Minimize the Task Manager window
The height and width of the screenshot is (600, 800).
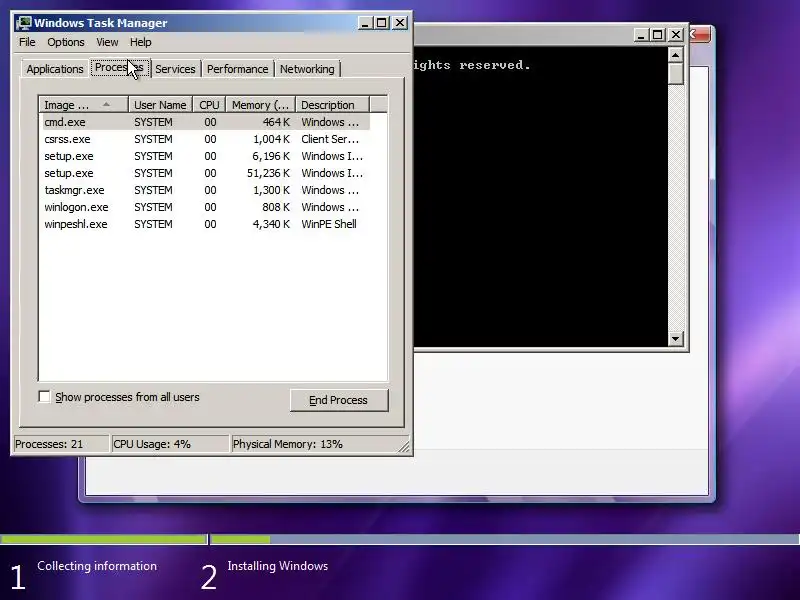(365, 23)
